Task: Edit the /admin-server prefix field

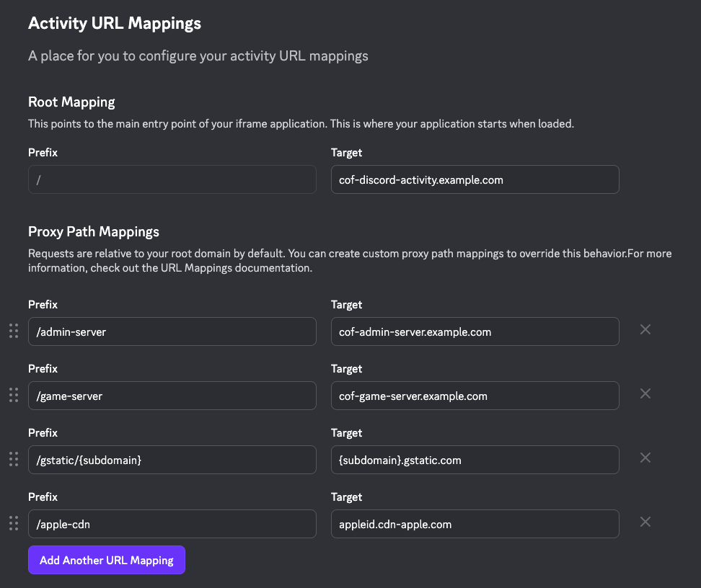Action: [172, 331]
